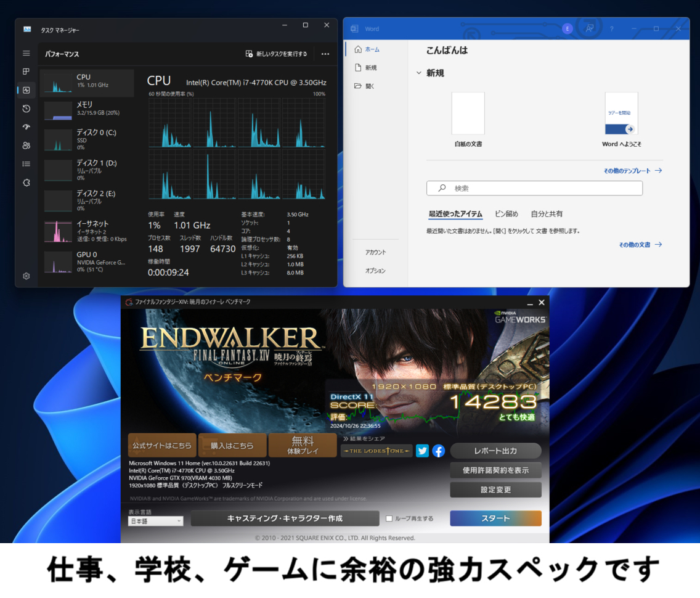Click the feedback icon in Word title bar
Screen dimensions: 700x598
589,28
